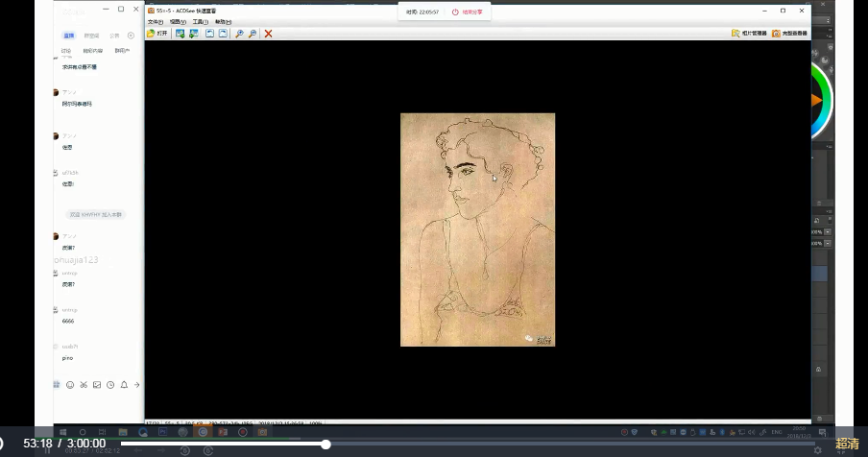Image resolution: width=868 pixels, height=457 pixels.
Task: Open PowerPoint from the recorded taskbar
Action: [223, 432]
